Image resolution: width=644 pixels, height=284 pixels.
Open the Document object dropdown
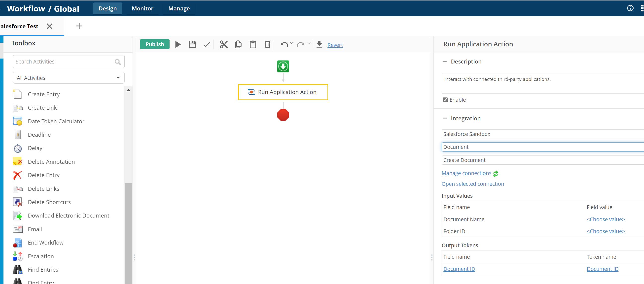[x=542, y=147]
